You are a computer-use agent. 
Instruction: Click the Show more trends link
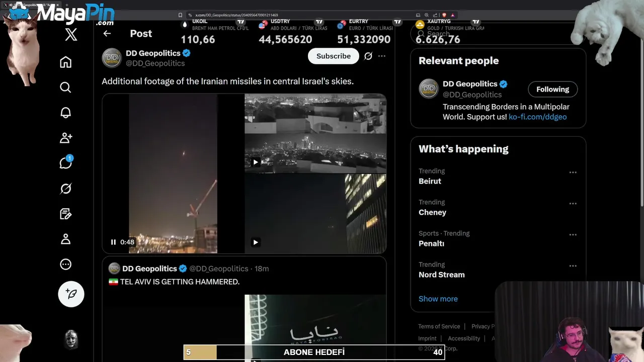[x=438, y=299]
